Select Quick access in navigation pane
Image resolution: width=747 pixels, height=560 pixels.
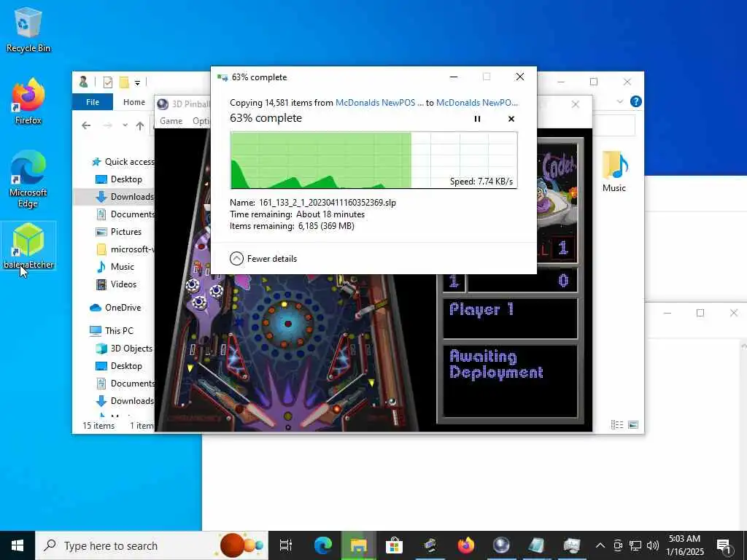tap(123, 162)
